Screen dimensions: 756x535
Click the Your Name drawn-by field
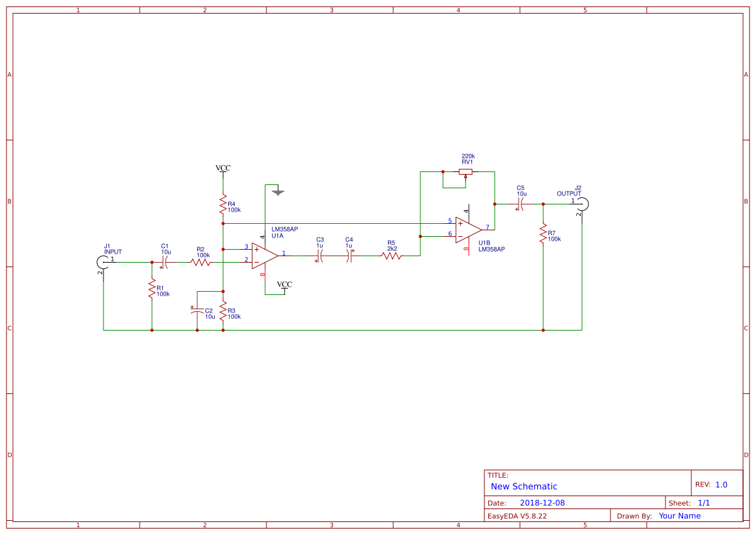point(679,516)
